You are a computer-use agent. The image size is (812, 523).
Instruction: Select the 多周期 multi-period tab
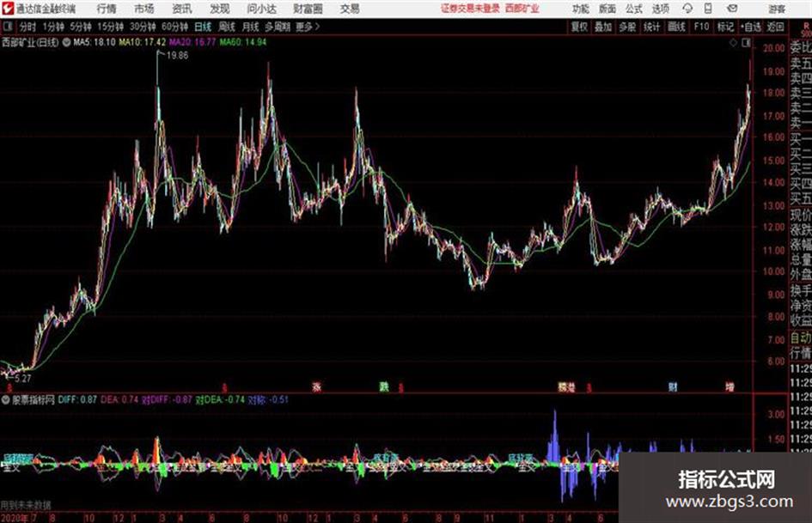pyautogui.click(x=278, y=27)
